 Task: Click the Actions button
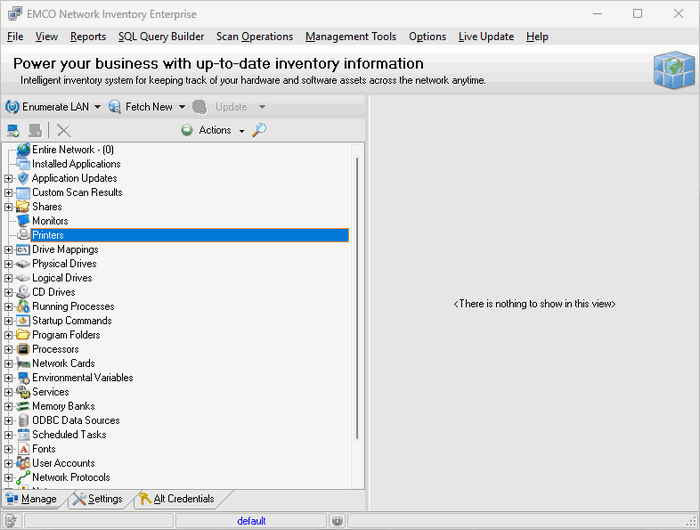215,130
